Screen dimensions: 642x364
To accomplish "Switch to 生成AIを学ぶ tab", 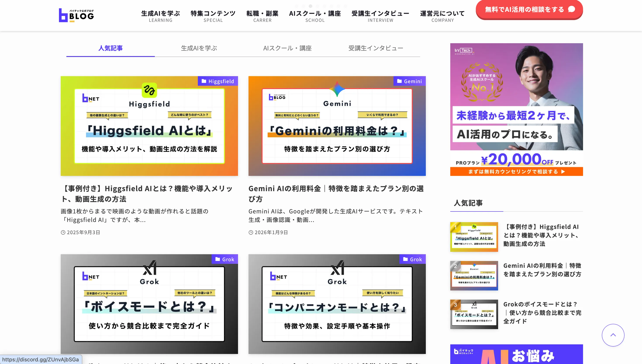I will [x=199, y=48].
